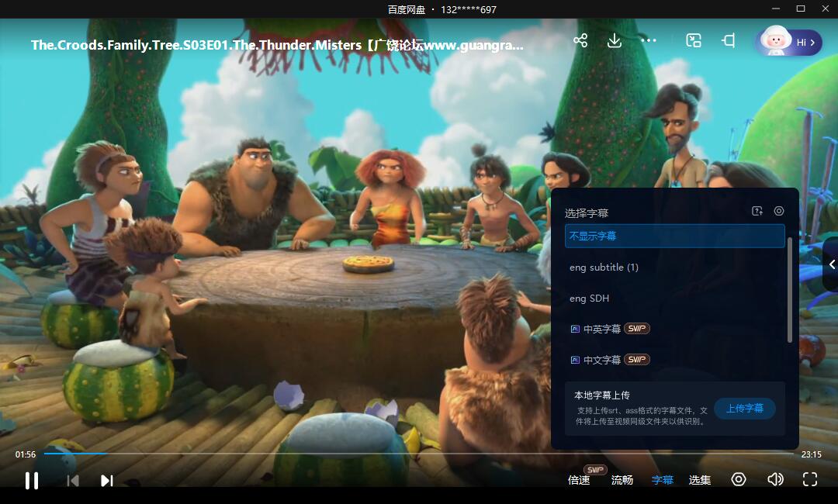Minimize the 百度网盘 window

click(x=776, y=9)
